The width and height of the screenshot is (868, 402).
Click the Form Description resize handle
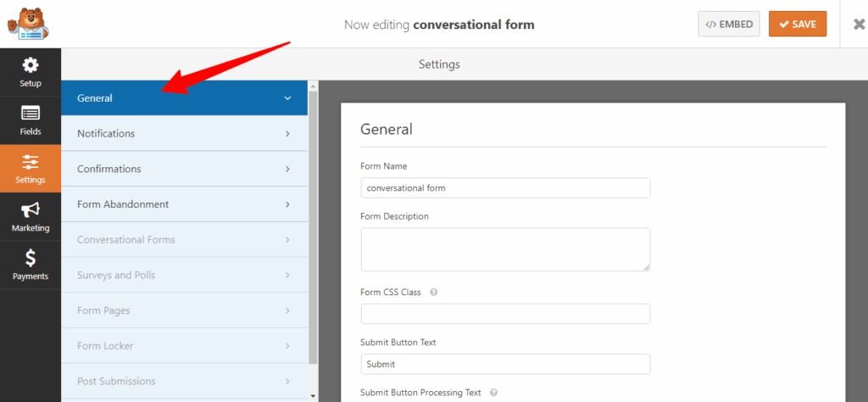[647, 267]
